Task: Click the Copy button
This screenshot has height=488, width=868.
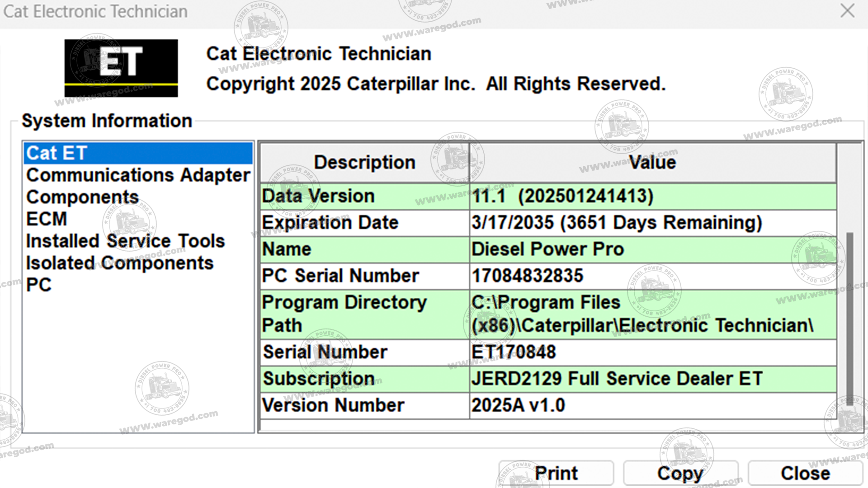Action: (680, 473)
